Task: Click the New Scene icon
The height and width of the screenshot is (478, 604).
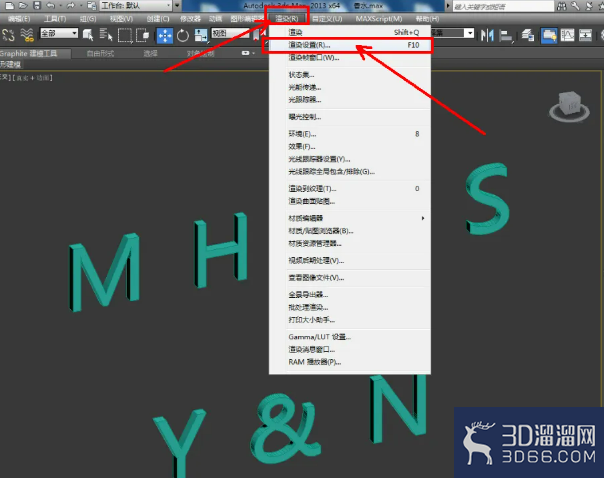Action: tap(9, 5)
